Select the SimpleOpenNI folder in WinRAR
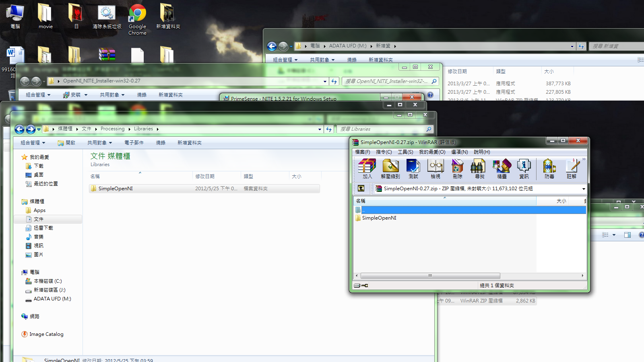This screenshot has height=362, width=644. [x=379, y=218]
